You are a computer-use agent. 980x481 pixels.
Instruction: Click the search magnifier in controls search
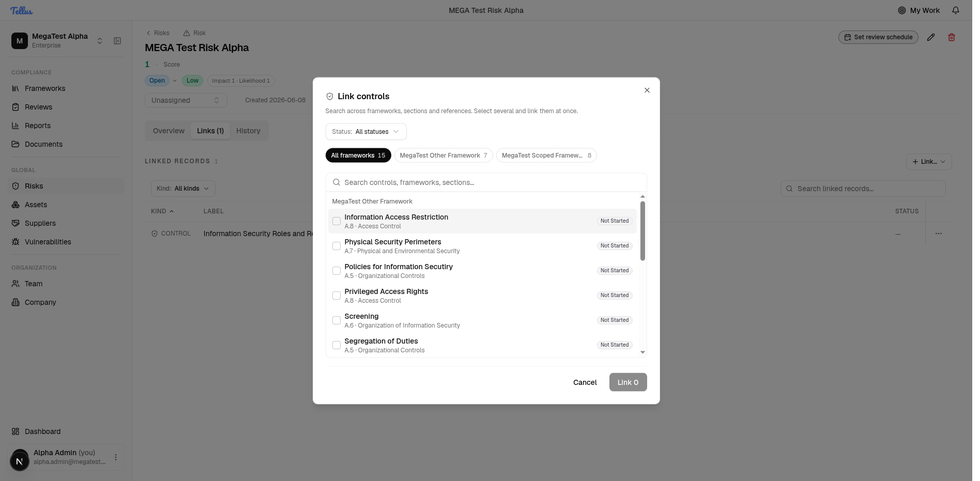coord(336,182)
